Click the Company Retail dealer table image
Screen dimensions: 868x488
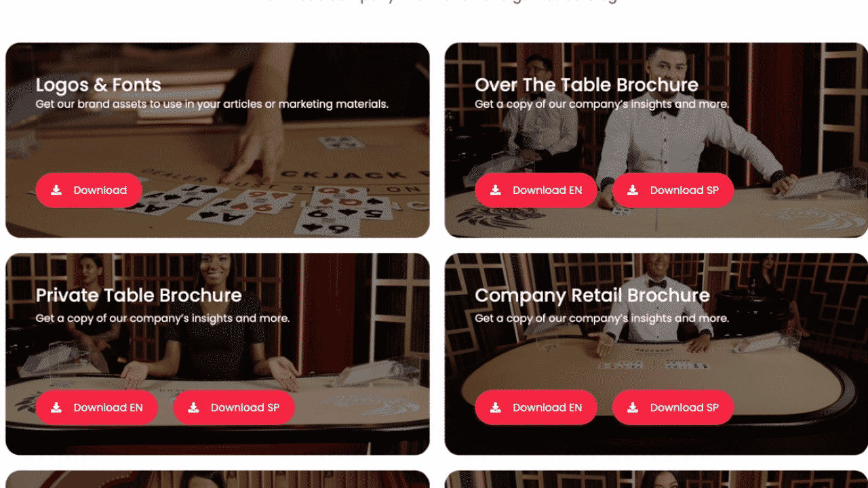[656, 354]
